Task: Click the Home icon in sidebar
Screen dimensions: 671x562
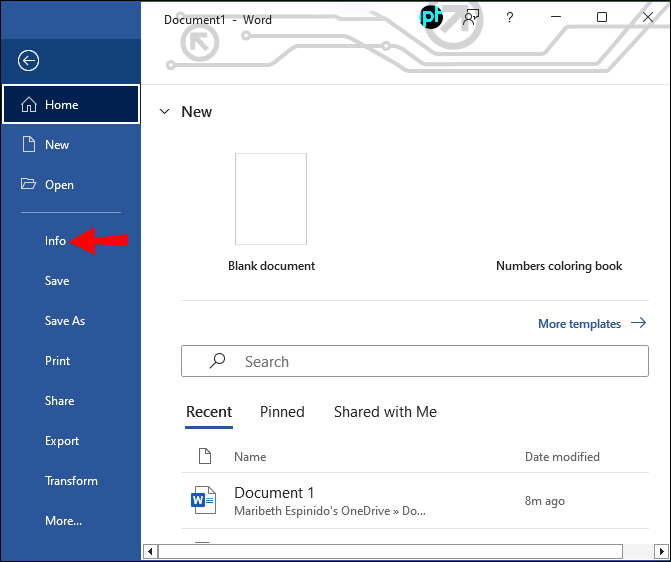Action: click(29, 105)
